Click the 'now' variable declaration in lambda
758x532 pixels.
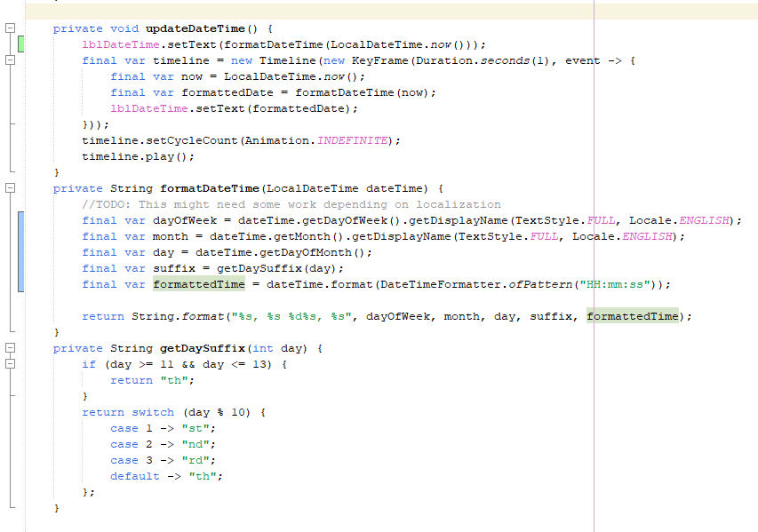coord(192,77)
